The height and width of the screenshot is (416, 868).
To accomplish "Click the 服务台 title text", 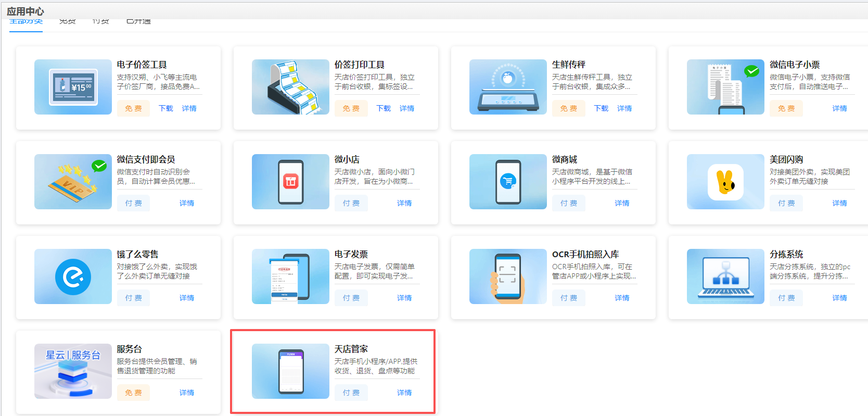I will coord(130,349).
